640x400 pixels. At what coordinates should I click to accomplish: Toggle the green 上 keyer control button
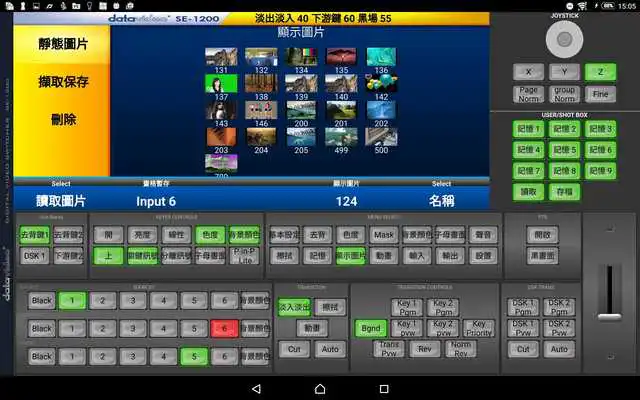click(109, 256)
